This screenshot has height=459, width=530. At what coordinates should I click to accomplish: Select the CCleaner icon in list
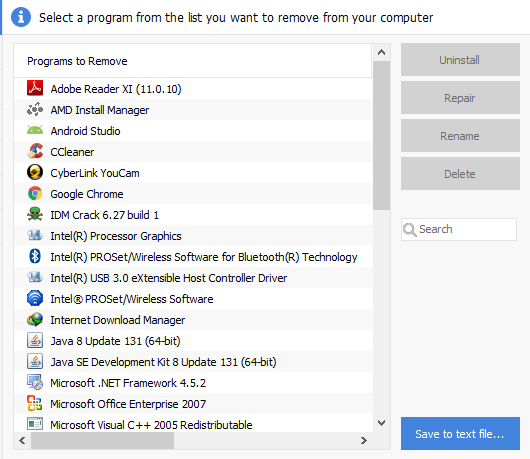coord(35,151)
